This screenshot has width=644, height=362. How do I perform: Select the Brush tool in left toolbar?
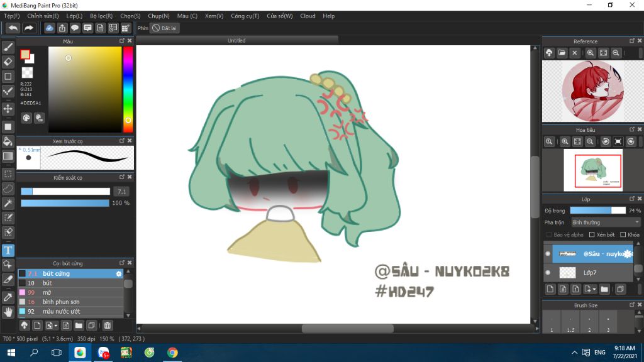tap(8, 47)
